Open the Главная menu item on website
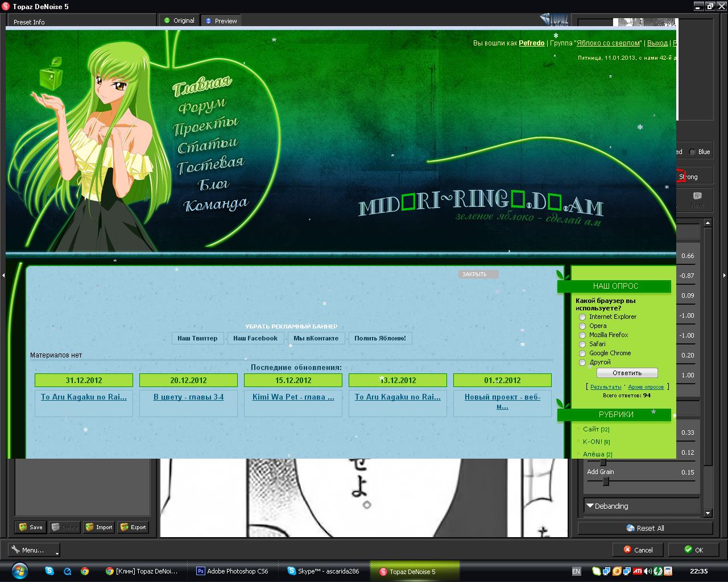This screenshot has width=728, height=582. click(x=202, y=85)
